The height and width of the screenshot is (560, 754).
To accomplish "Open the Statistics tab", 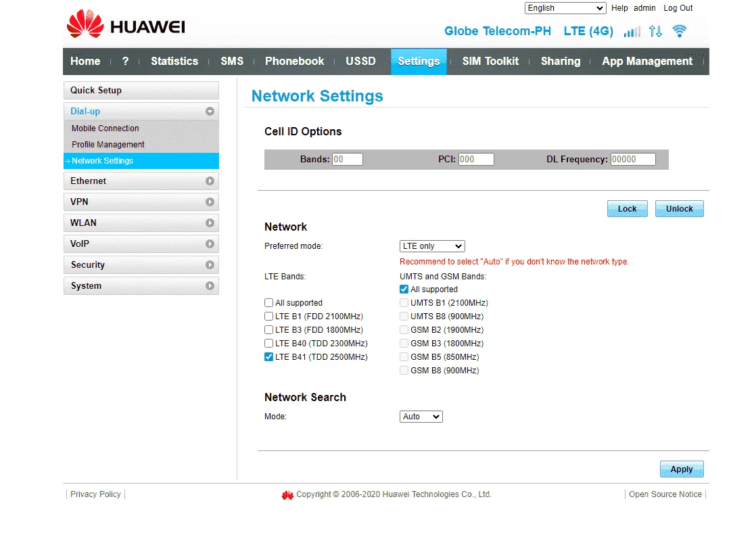I will point(174,61).
